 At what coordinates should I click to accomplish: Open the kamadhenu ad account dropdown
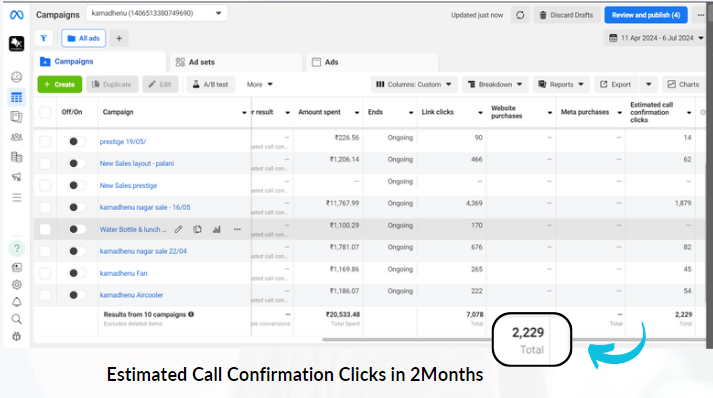pos(157,13)
